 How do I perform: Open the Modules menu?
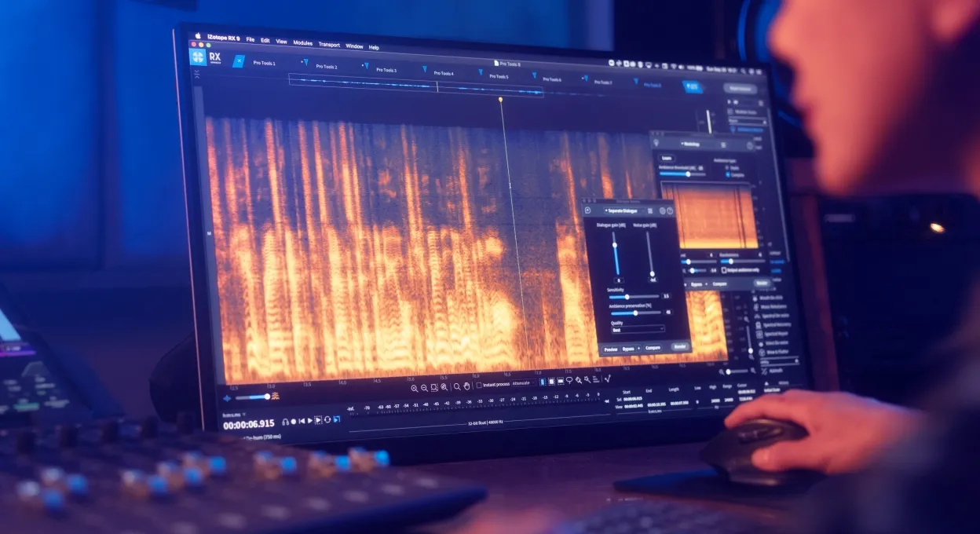[302, 42]
